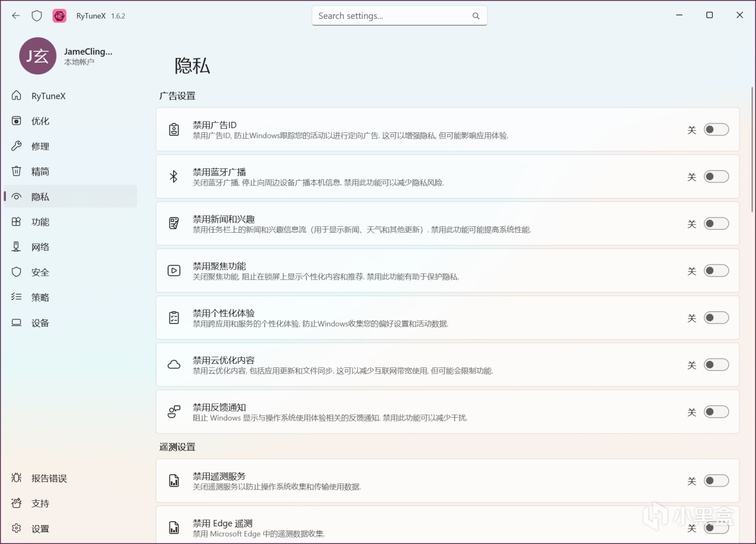Open 设置 at the sidebar bottom
The image size is (756, 544).
tap(70, 529)
